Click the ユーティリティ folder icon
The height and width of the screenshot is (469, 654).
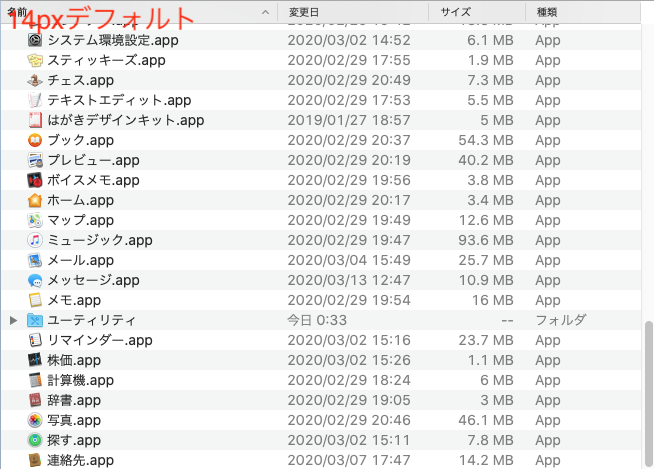pos(35,320)
